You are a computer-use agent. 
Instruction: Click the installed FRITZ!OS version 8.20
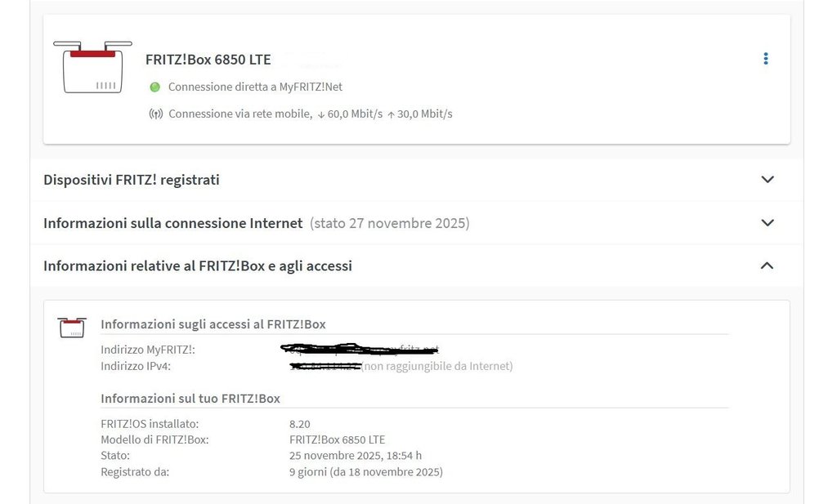pos(300,424)
